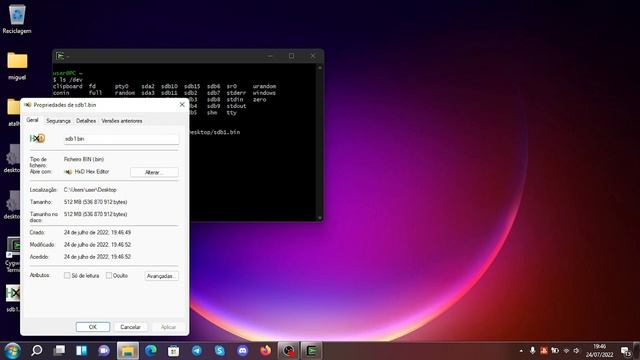Click OK in properties dialog

pos(93,327)
